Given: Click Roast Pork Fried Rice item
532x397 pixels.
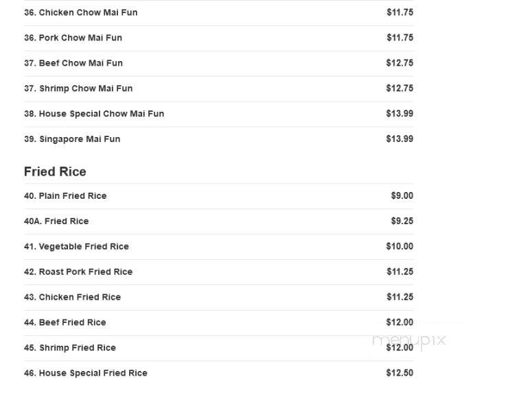Looking at the screenshot, I should coord(218,272).
